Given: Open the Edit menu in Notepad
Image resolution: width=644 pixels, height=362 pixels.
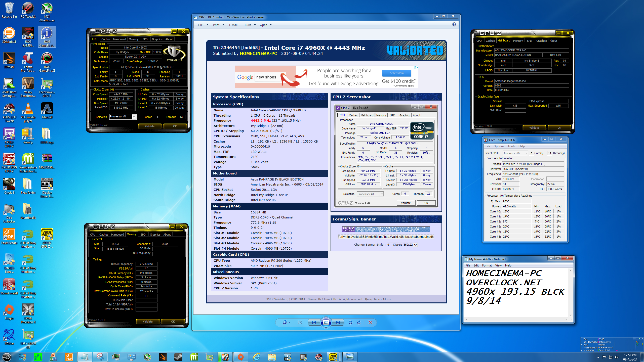Looking at the screenshot, I should tap(476, 265).
